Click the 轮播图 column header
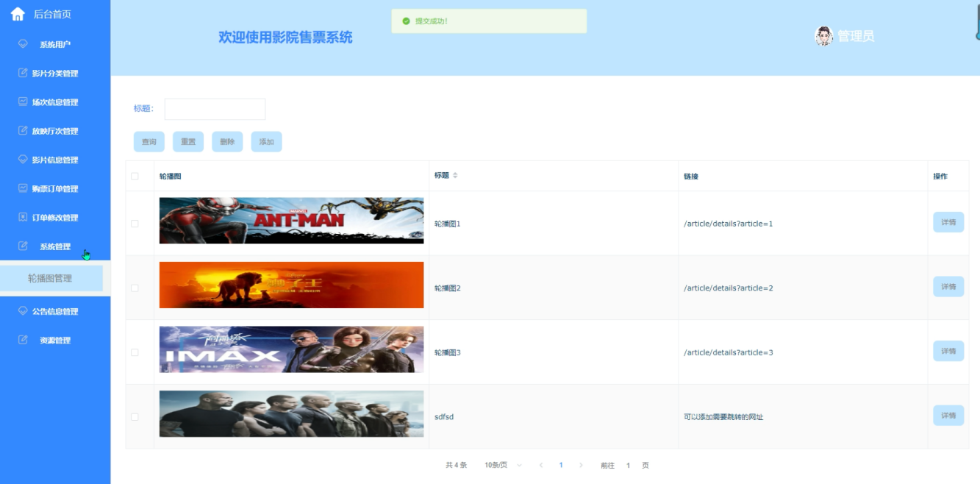The height and width of the screenshot is (484, 980). click(171, 177)
